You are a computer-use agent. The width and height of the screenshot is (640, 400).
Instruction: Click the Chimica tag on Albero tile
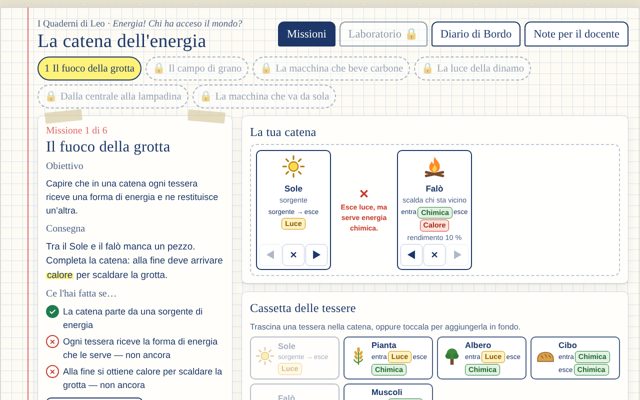[x=482, y=370]
